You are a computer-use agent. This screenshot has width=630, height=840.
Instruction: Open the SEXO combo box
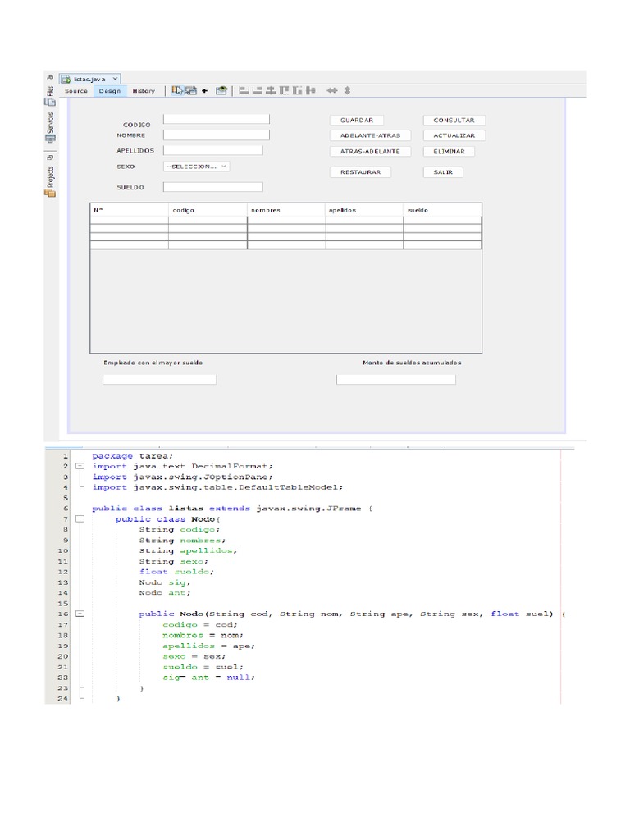196,166
